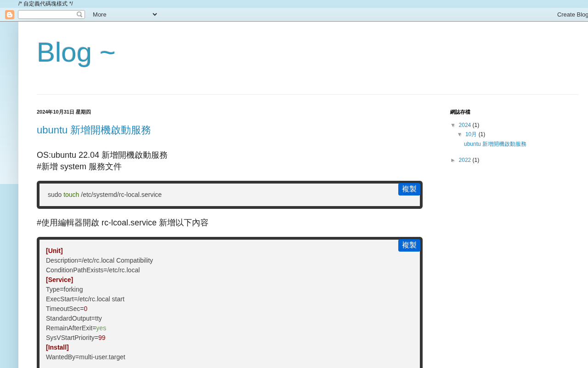This screenshot has width=588, height=368.
Task: Click the [Unit] section header line
Action: click(54, 251)
